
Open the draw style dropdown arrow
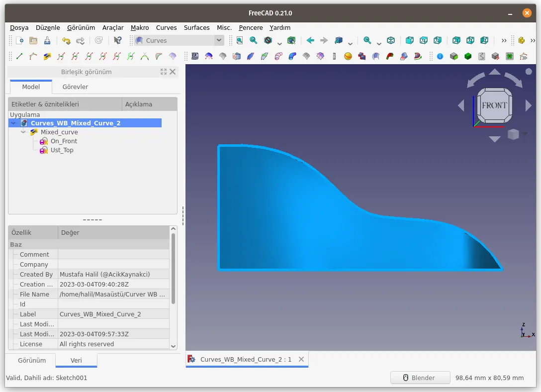[279, 43]
